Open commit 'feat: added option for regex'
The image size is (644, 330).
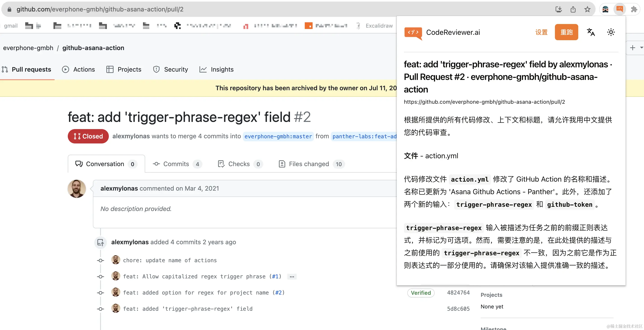[x=196, y=293]
